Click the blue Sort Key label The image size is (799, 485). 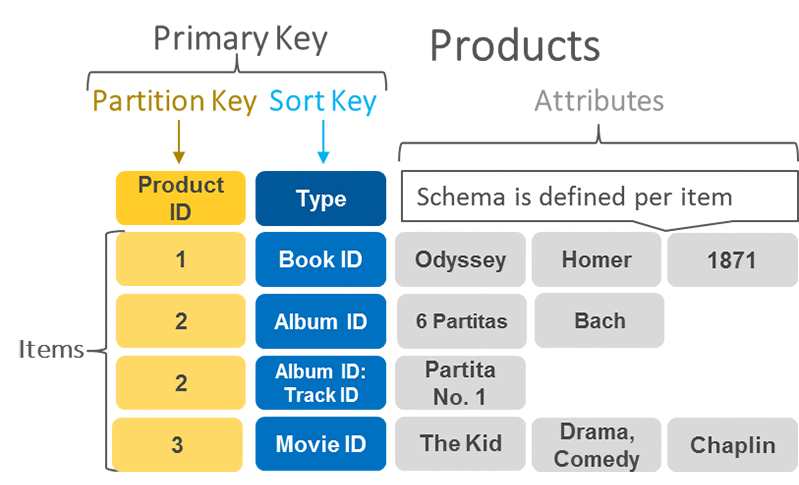(x=323, y=101)
